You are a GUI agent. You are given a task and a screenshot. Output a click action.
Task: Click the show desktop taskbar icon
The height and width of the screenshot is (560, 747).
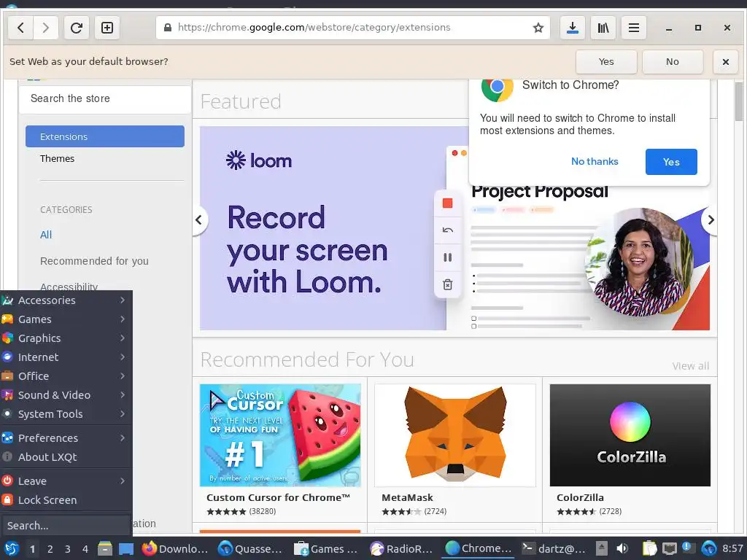(x=125, y=548)
